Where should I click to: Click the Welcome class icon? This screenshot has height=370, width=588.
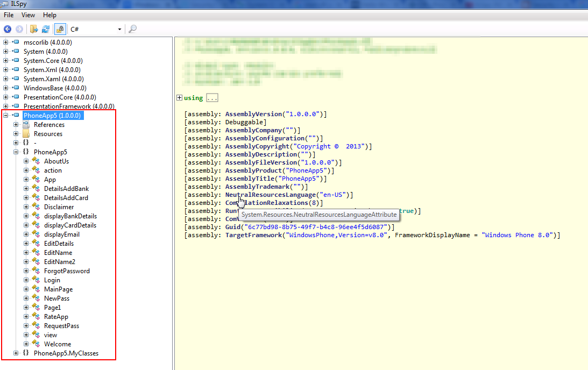point(36,344)
